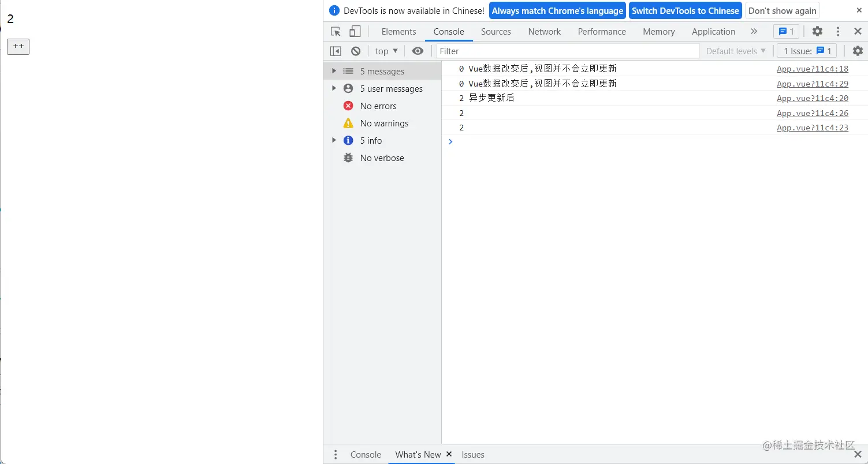Select the 5 info filter row
Image resolution: width=868 pixels, height=464 pixels.
pos(382,141)
